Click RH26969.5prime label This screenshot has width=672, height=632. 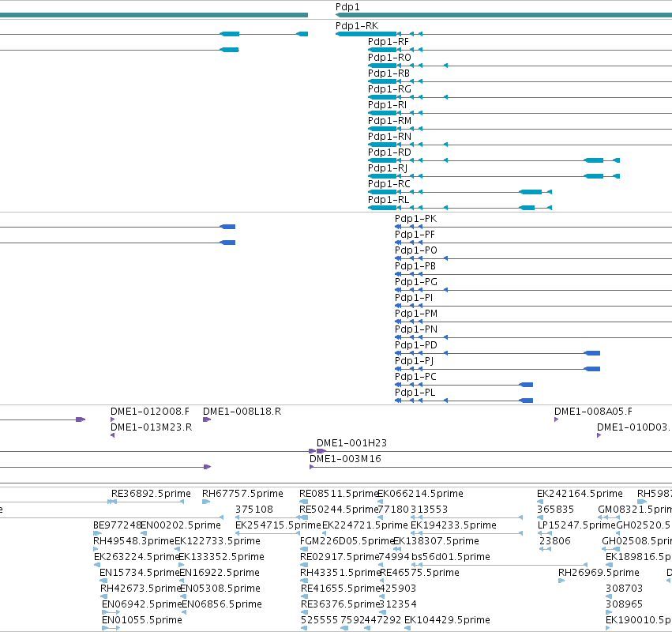tap(599, 573)
